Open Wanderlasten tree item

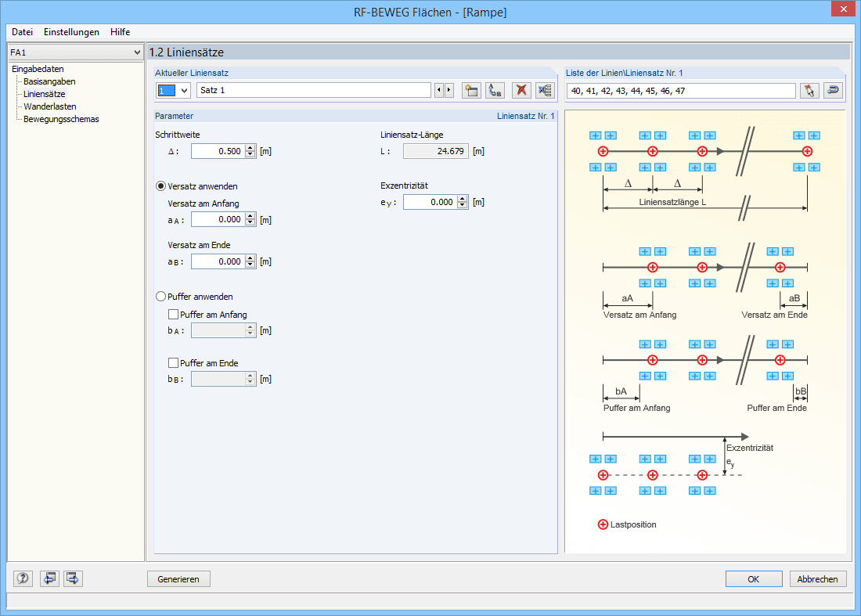50,106
